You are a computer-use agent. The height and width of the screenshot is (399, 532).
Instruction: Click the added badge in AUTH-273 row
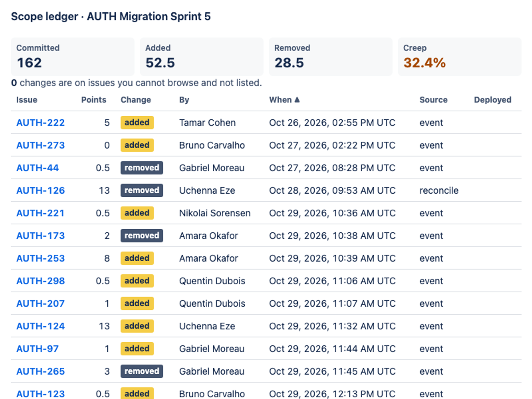click(x=137, y=145)
